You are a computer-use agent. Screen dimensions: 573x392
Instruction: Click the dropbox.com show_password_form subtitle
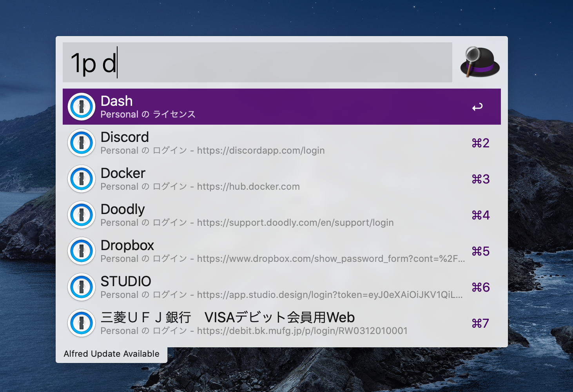point(283,259)
